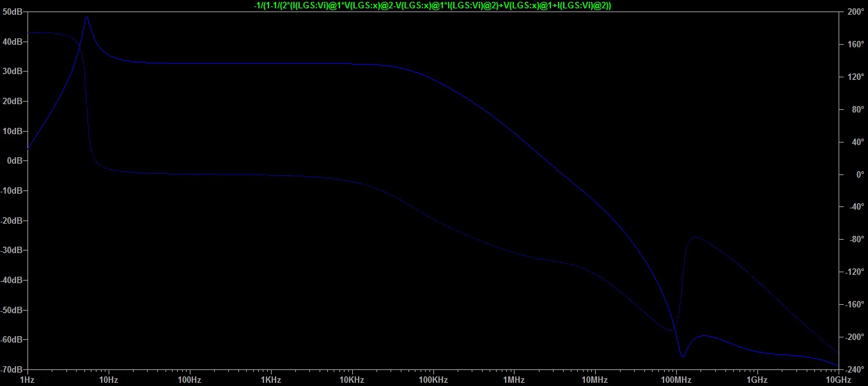The width and height of the screenshot is (868, 386).
Task: Click the 10MHz frequency axis label
Action: 594,380
